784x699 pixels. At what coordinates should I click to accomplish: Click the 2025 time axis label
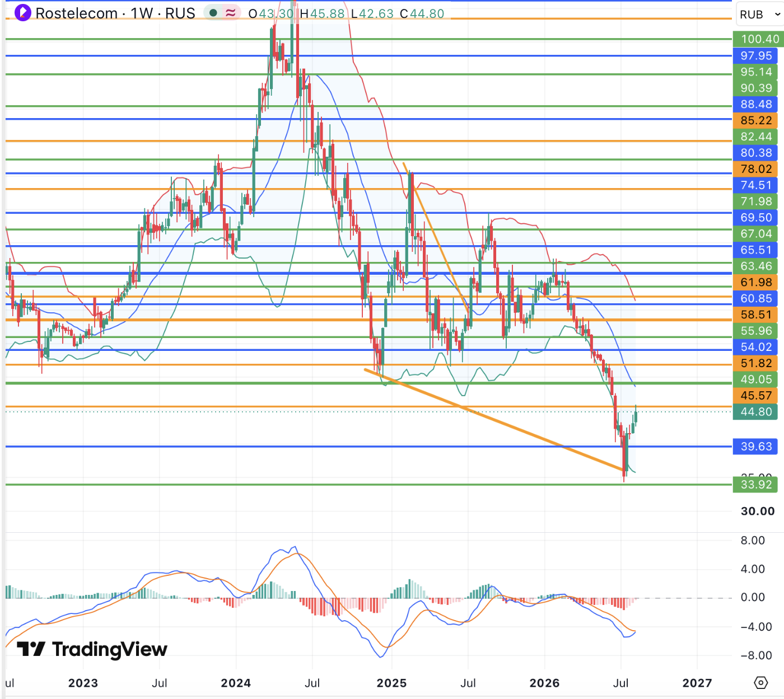pos(391,683)
